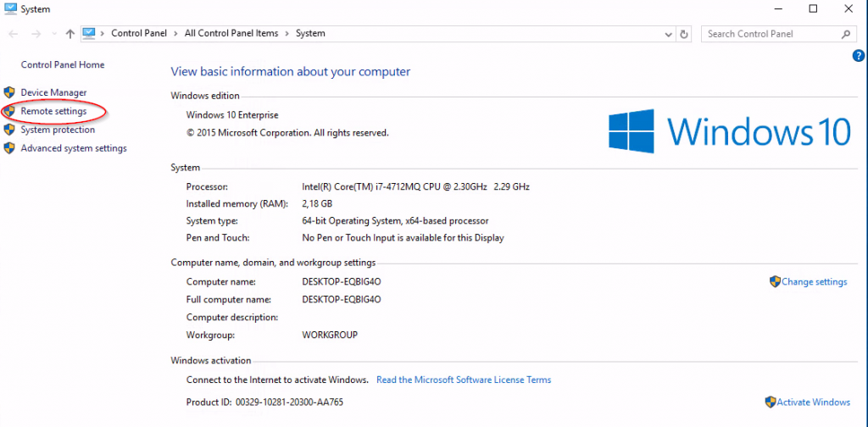Go up one level with the up arrow
The width and height of the screenshot is (868, 427).
point(70,34)
